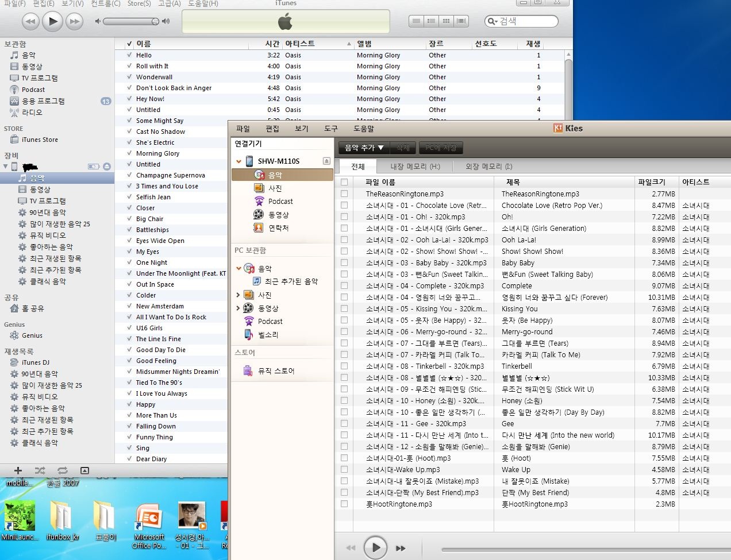Toggle shuffle in iTunes
This screenshot has width=731, height=560.
point(40,470)
